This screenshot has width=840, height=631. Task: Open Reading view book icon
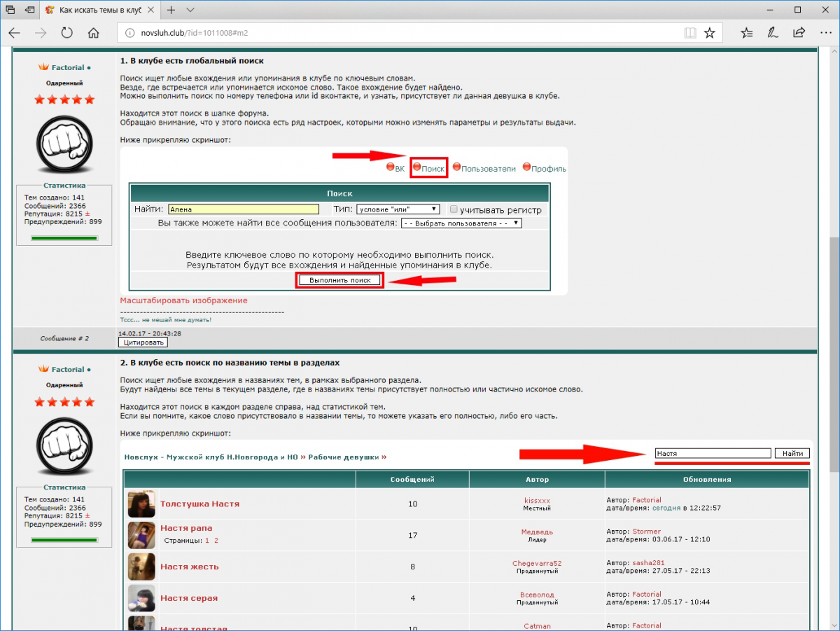(x=690, y=33)
